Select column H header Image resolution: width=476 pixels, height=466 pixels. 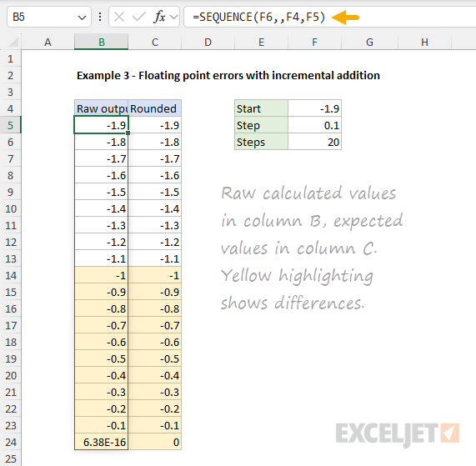424,43
